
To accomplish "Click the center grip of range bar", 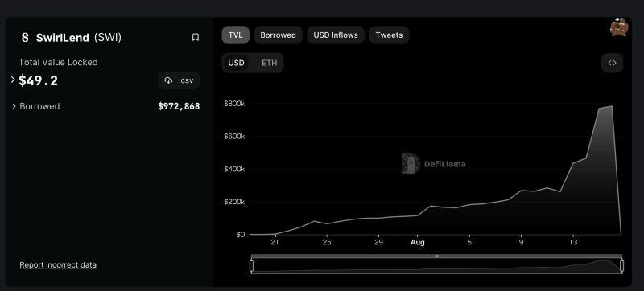I will (436, 256).
